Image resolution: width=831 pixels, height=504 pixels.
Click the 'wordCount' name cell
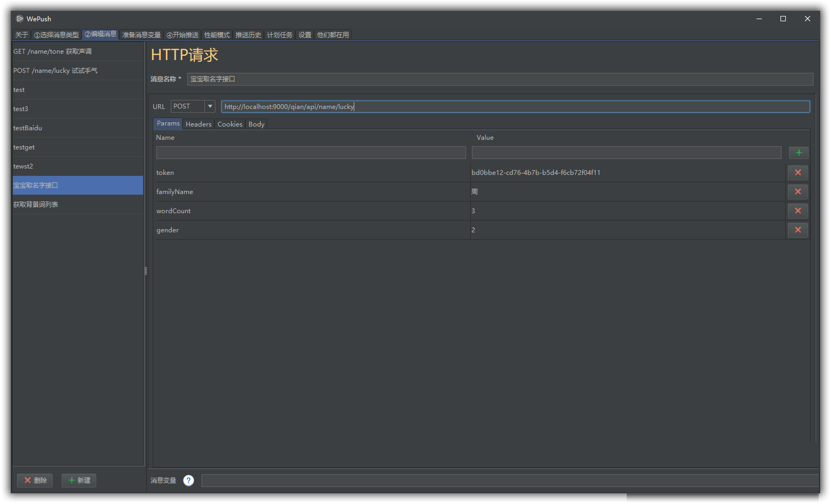[312, 211]
